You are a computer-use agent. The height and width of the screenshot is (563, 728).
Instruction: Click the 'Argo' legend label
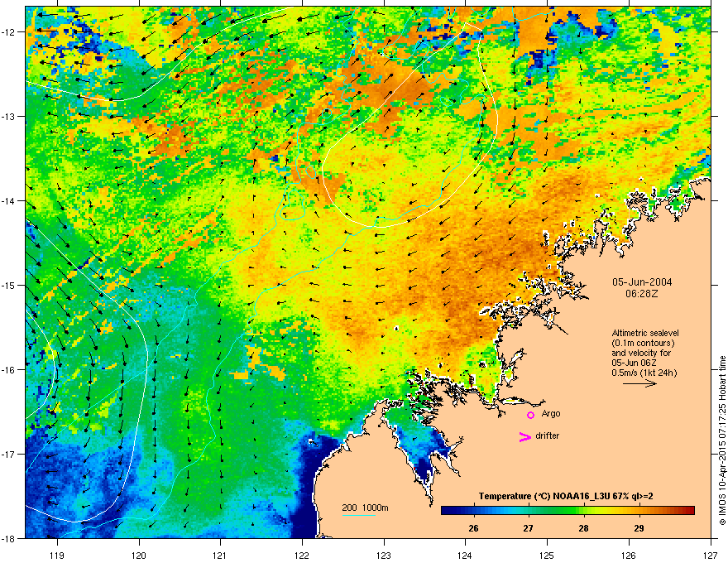551,413
